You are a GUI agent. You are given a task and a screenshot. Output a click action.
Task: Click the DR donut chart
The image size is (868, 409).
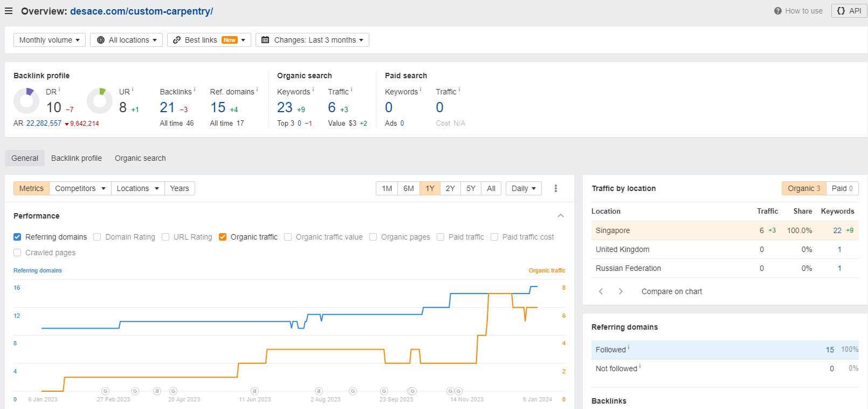pos(26,101)
